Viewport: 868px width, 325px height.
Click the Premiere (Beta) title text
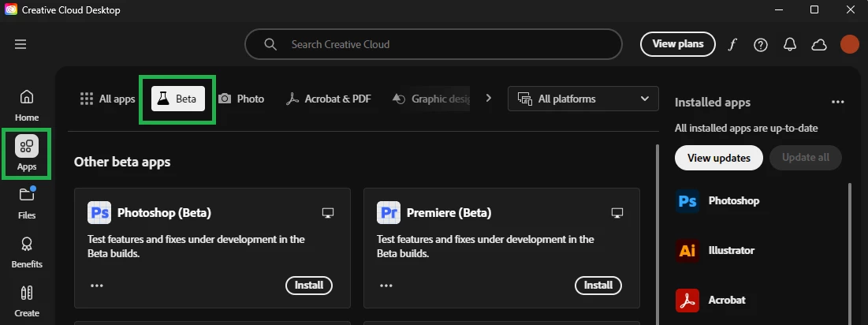click(449, 213)
